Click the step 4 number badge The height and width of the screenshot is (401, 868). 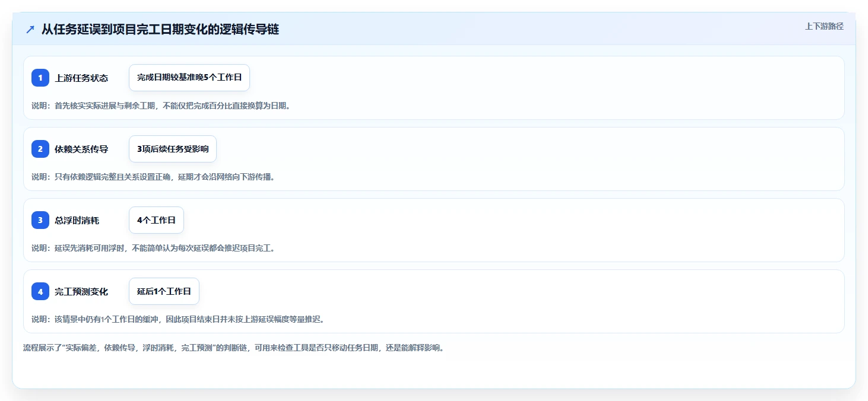pos(40,291)
